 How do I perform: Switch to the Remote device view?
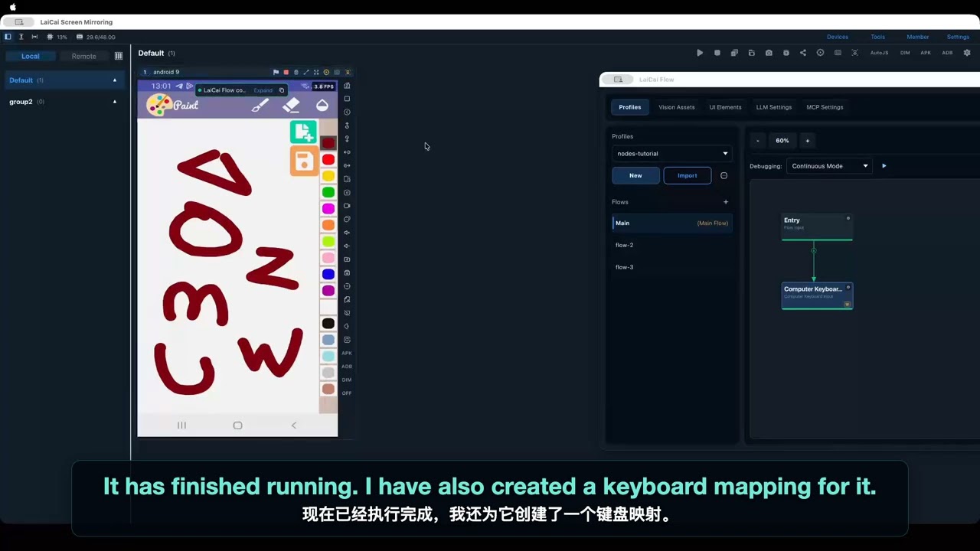[x=84, y=56]
